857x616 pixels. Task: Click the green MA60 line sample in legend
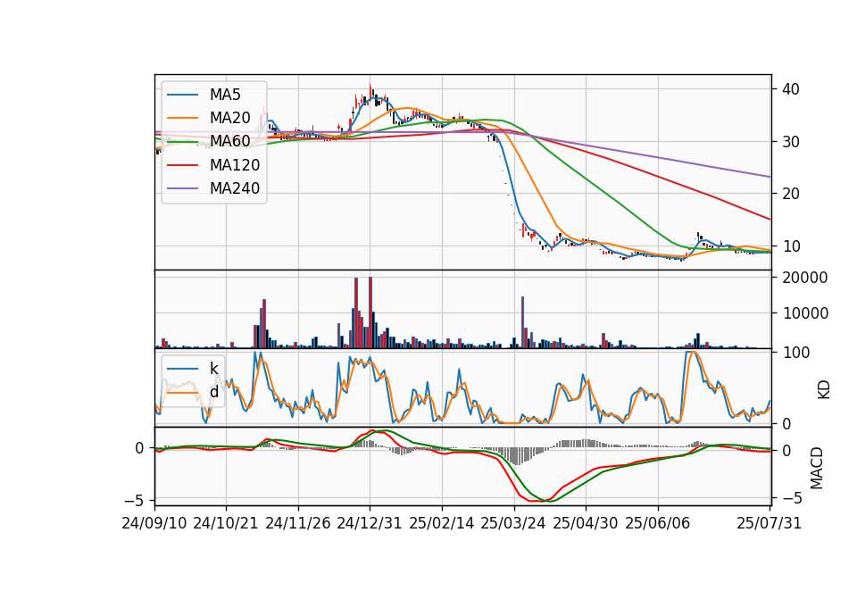pos(182,141)
